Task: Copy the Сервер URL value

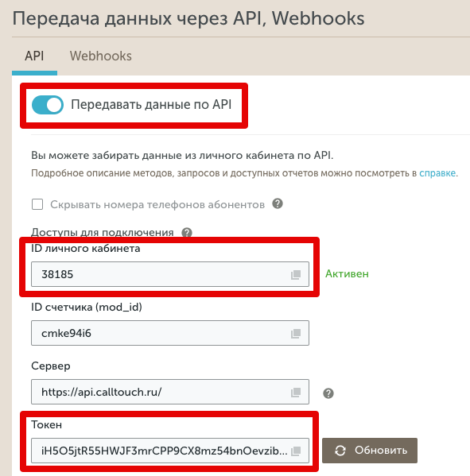Action: click(296, 392)
